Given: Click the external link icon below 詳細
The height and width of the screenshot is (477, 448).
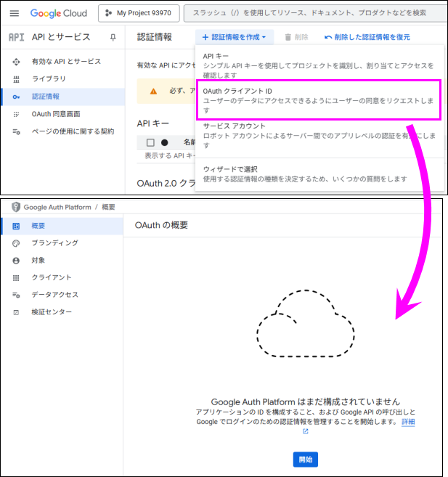Looking at the screenshot, I should tap(306, 431).
